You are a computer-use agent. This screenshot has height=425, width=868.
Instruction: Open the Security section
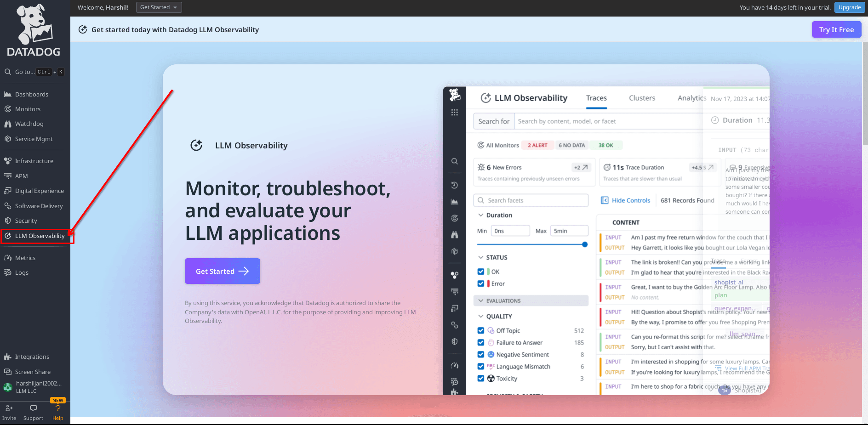(x=26, y=221)
